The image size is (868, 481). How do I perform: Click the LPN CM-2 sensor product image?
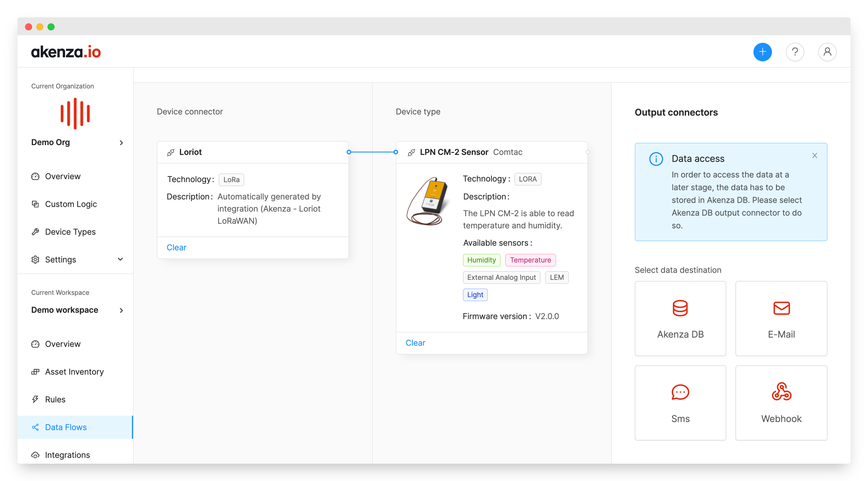[x=428, y=201]
